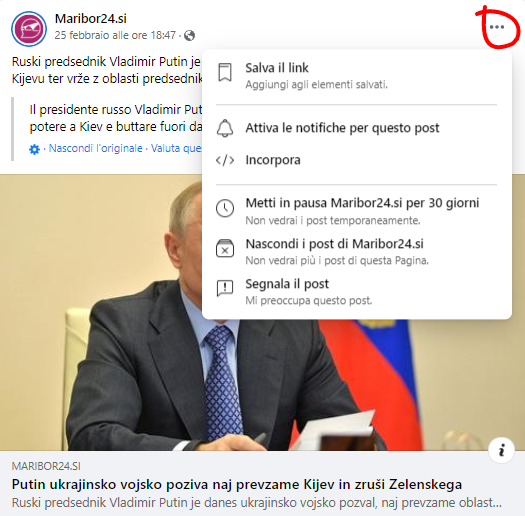The image size is (525, 516).
Task: Click the embed code brackets icon
Action: 225,160
